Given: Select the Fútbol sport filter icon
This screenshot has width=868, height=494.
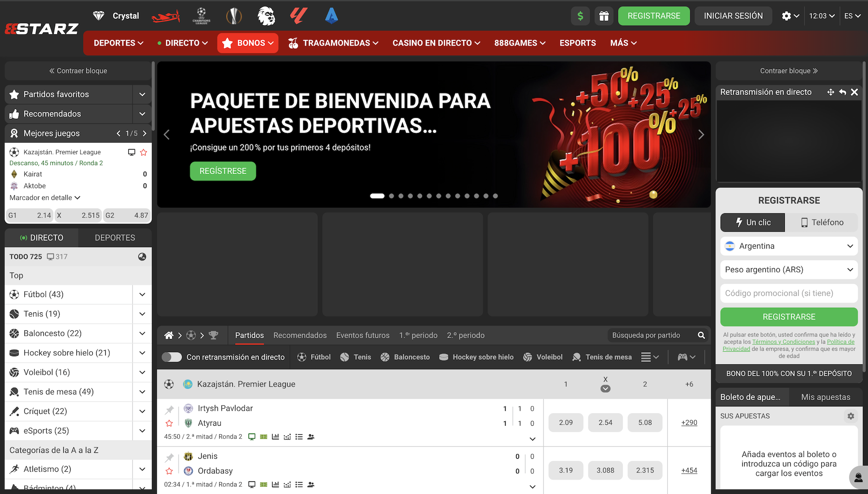Looking at the screenshot, I should pyautogui.click(x=302, y=357).
